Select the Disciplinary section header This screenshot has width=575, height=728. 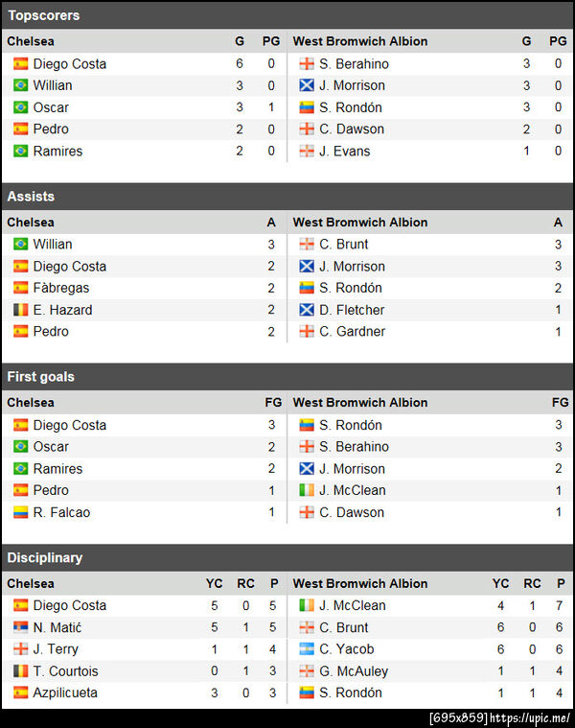tap(44, 557)
